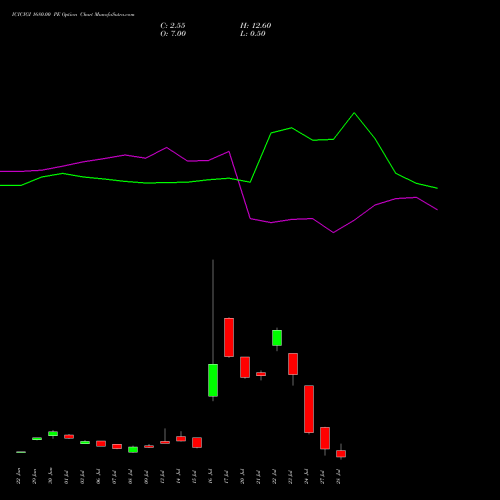
Task: Select the large red candle for 24 Jul
Action: 309,409
